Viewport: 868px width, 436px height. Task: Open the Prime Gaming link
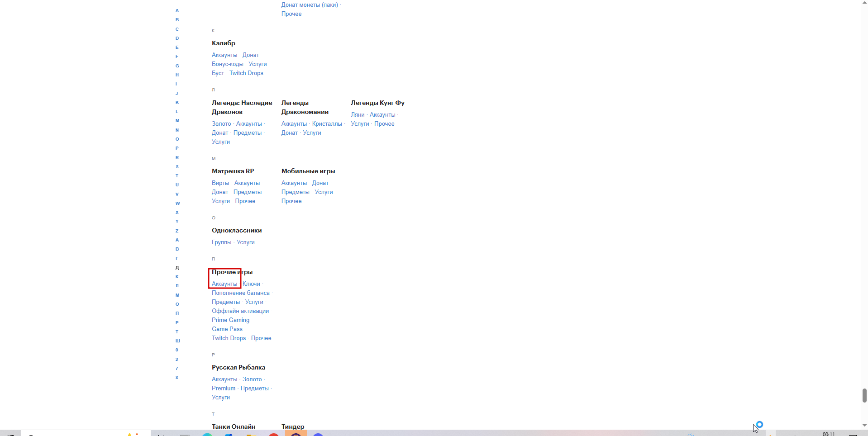click(231, 320)
